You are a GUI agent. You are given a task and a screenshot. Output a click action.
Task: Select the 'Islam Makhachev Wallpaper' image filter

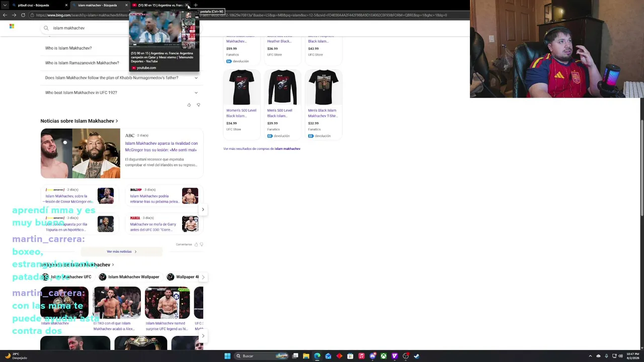point(129,277)
